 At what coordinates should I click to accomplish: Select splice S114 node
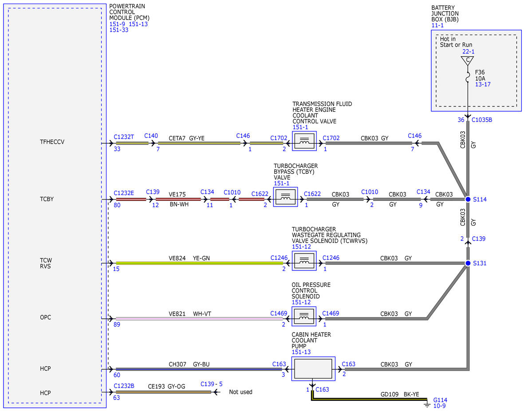(x=468, y=200)
